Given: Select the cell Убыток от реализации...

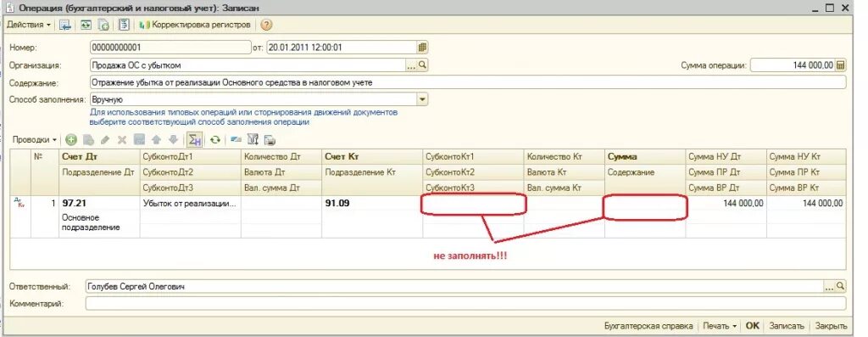Looking at the screenshot, I should click(191, 204).
